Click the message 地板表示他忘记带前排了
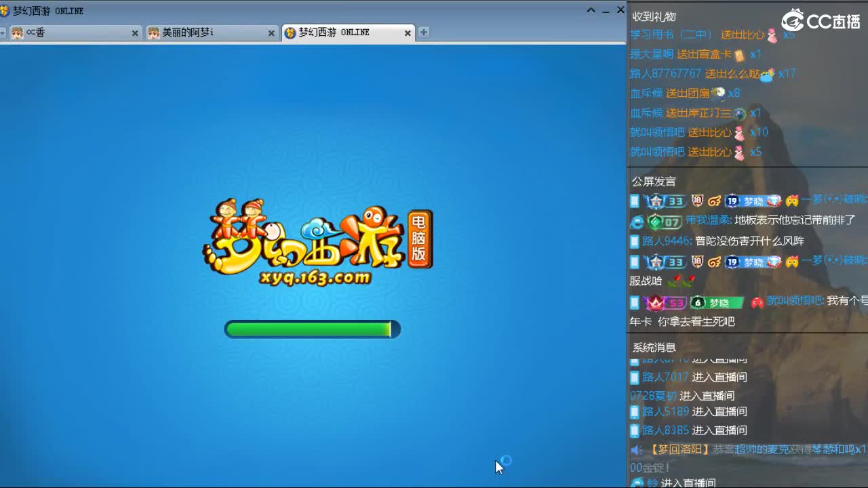 [795, 220]
